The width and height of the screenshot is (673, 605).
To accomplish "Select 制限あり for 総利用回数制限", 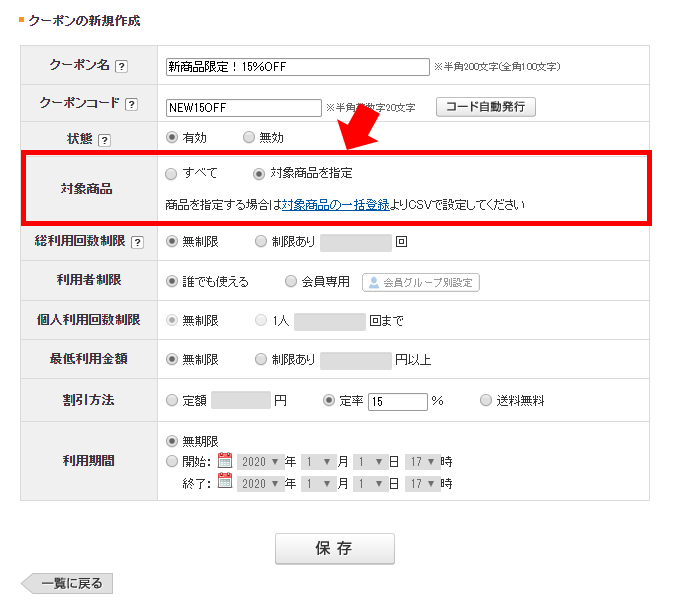I will point(261,241).
